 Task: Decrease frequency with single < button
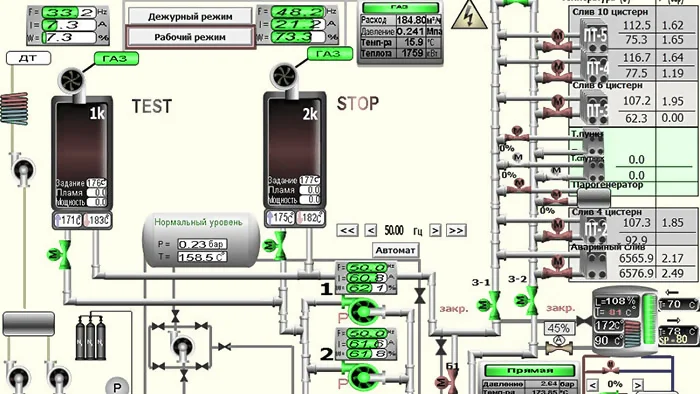click(371, 230)
